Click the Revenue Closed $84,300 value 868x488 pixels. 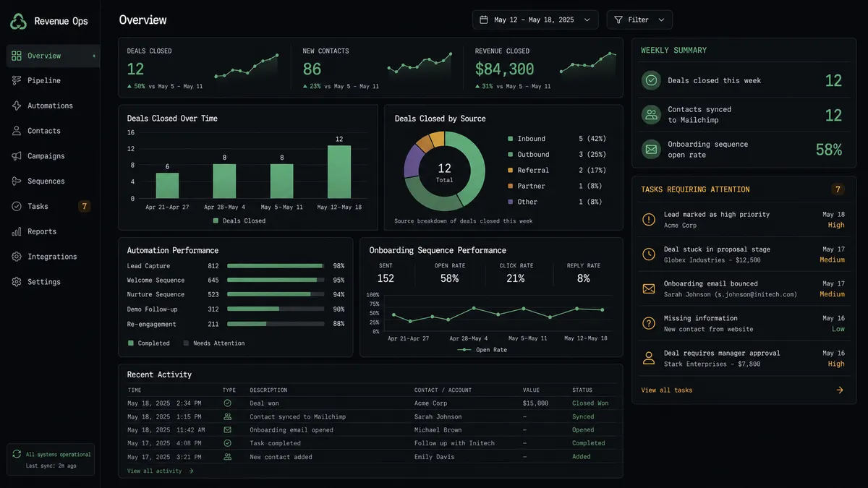(x=504, y=69)
